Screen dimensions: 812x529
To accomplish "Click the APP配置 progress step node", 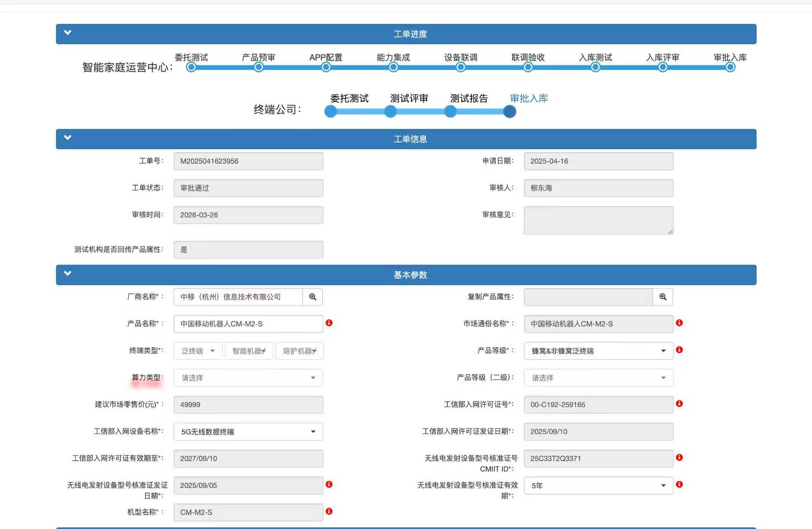I will point(326,67).
